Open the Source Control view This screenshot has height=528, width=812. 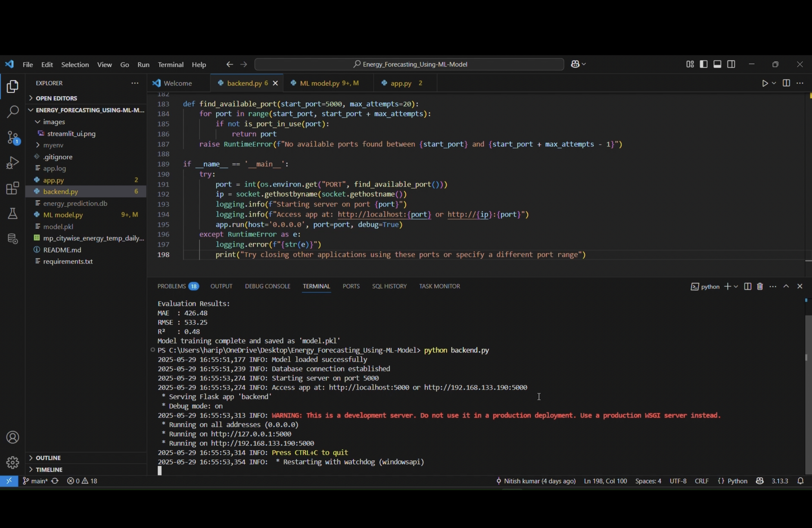click(13, 138)
